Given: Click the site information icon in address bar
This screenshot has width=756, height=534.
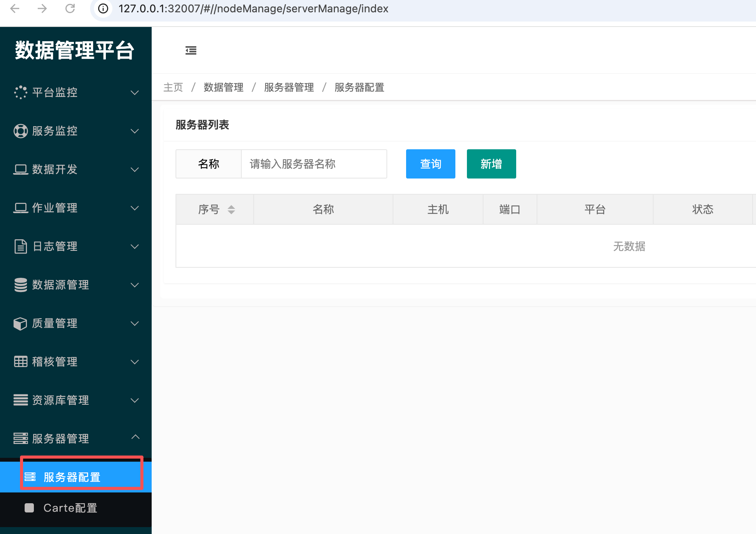Looking at the screenshot, I should [x=102, y=8].
